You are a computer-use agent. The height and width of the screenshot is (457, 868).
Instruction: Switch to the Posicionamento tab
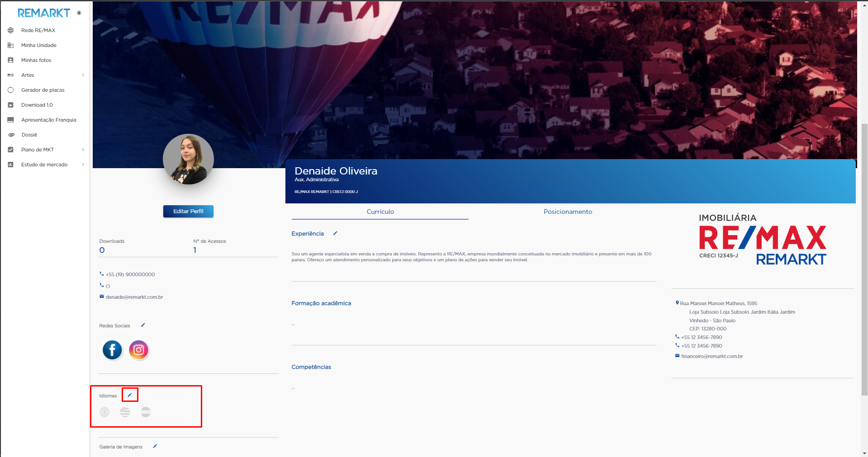567,212
